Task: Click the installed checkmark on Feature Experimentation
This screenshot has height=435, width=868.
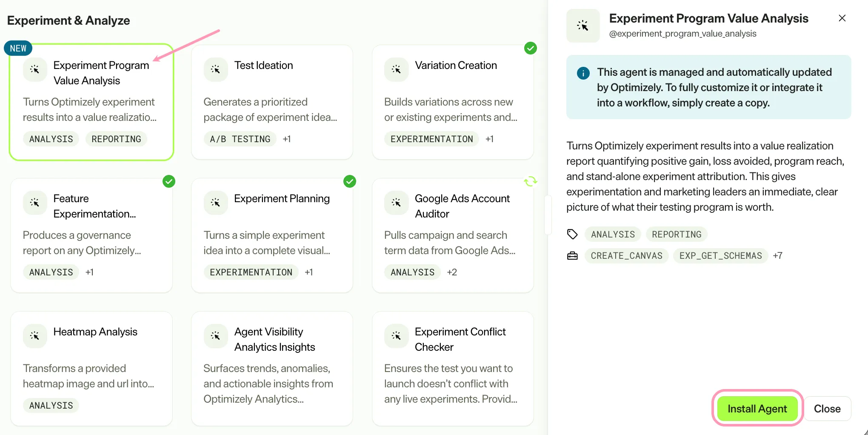Action: click(169, 181)
